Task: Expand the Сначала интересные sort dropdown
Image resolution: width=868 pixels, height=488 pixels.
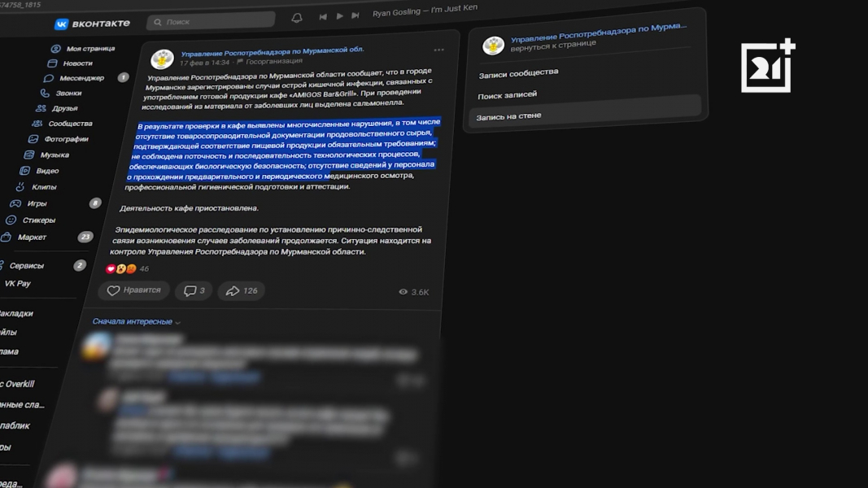Action: tap(136, 321)
